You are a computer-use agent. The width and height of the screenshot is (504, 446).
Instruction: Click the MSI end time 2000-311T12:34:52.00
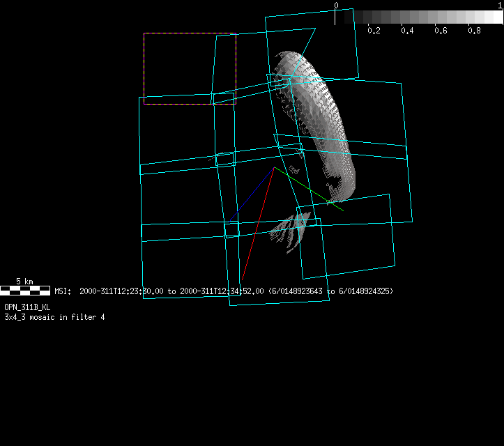(x=222, y=291)
